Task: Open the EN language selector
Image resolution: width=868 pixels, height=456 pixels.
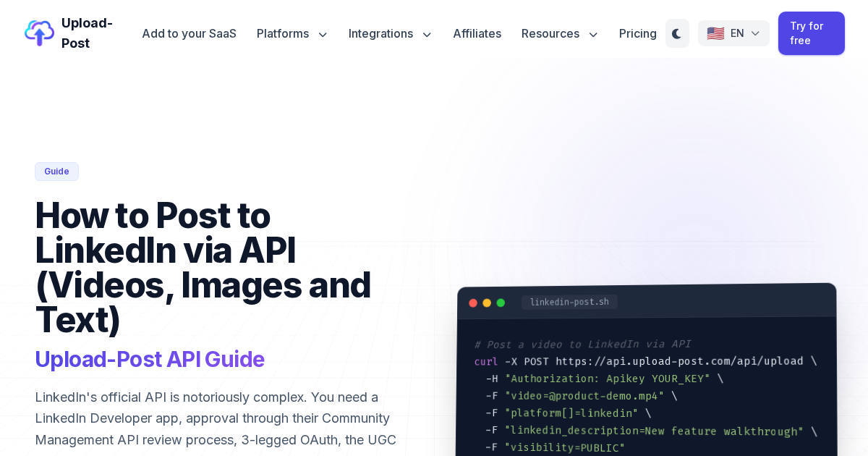Action: point(733,33)
